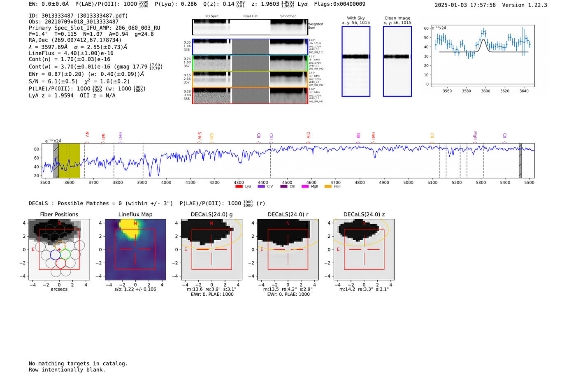
Task: Click the 'Q(z): 0.14' header value
Action: click(x=219, y=4)
